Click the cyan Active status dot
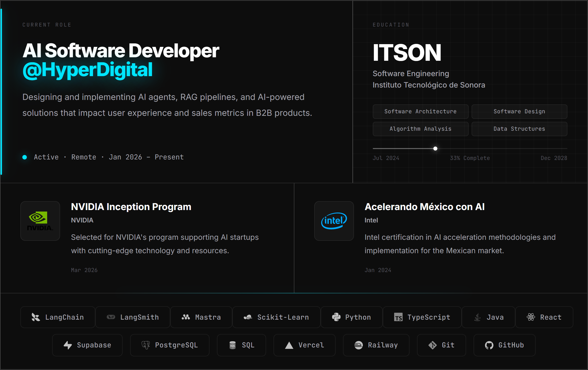The width and height of the screenshot is (588, 370). tap(25, 157)
